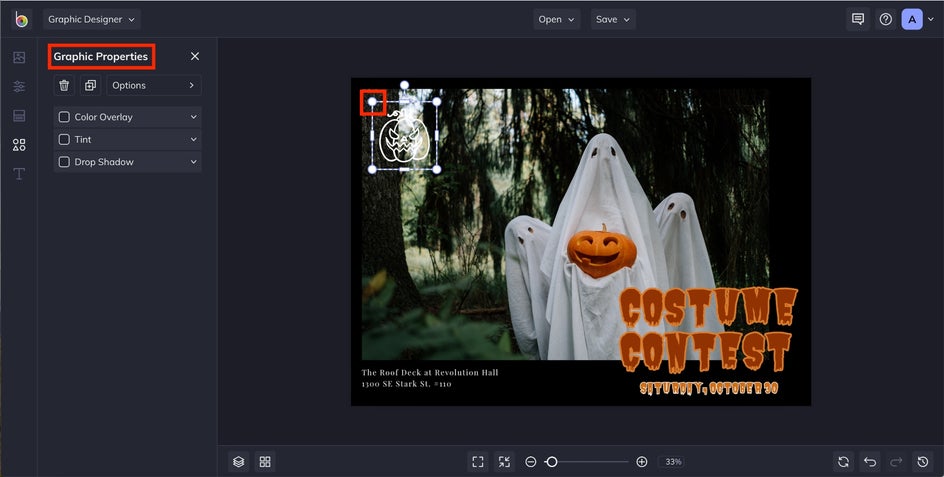Open the layers panel icon

click(238, 462)
